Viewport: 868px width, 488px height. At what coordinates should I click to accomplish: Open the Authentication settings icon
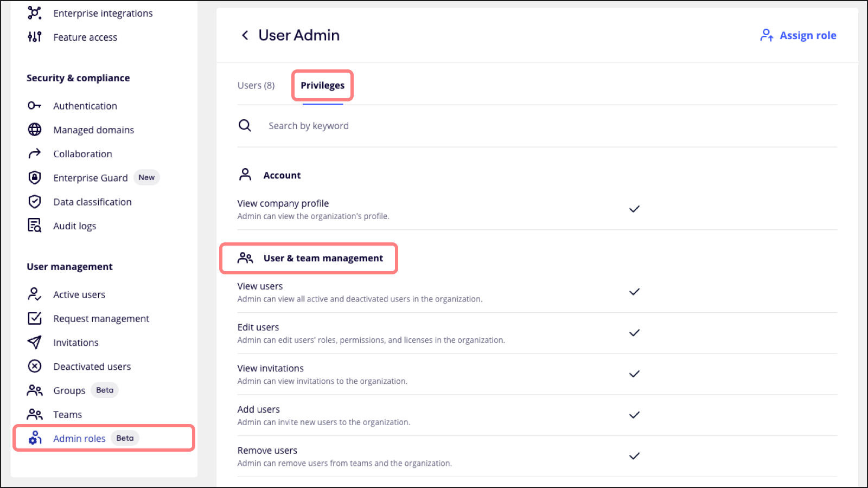pos(34,106)
